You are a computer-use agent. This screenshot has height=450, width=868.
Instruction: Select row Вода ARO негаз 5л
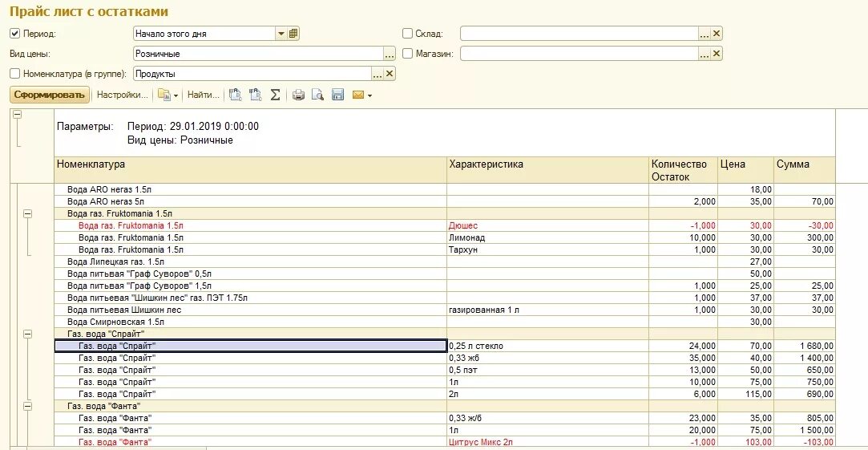pyautogui.click(x=445, y=201)
